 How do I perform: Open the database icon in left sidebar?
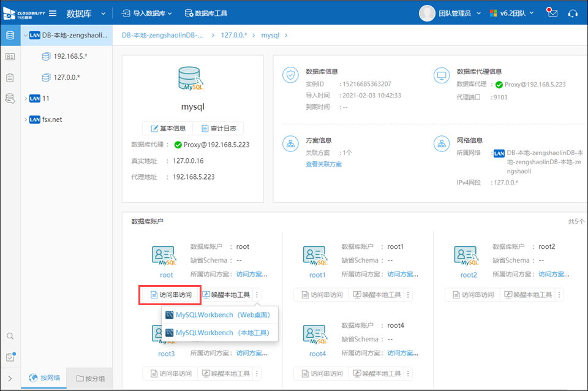point(10,35)
